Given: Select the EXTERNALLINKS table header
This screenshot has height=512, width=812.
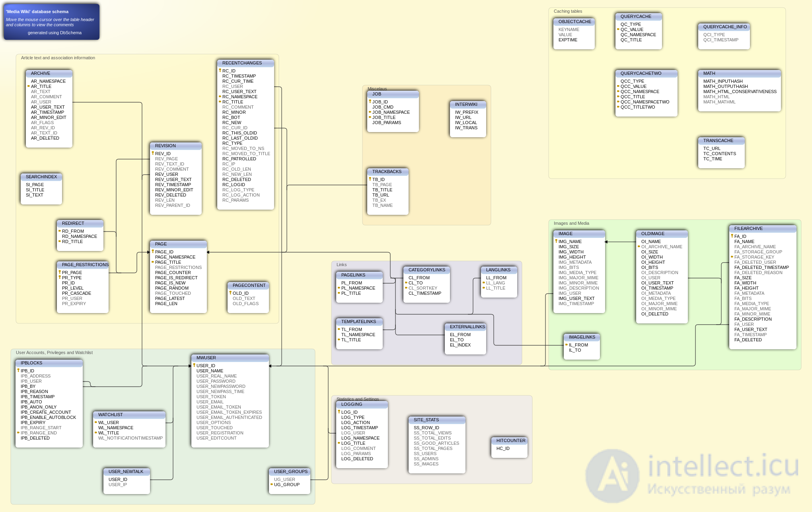Looking at the screenshot, I should click(x=465, y=327).
